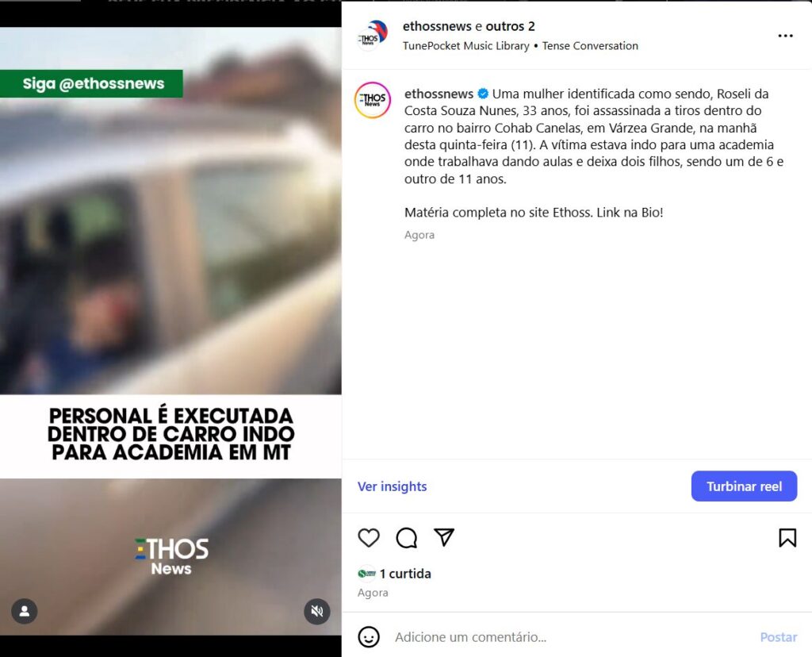Submit the comment with Postar
Viewport: 812px width, 657px height.
[x=779, y=637]
